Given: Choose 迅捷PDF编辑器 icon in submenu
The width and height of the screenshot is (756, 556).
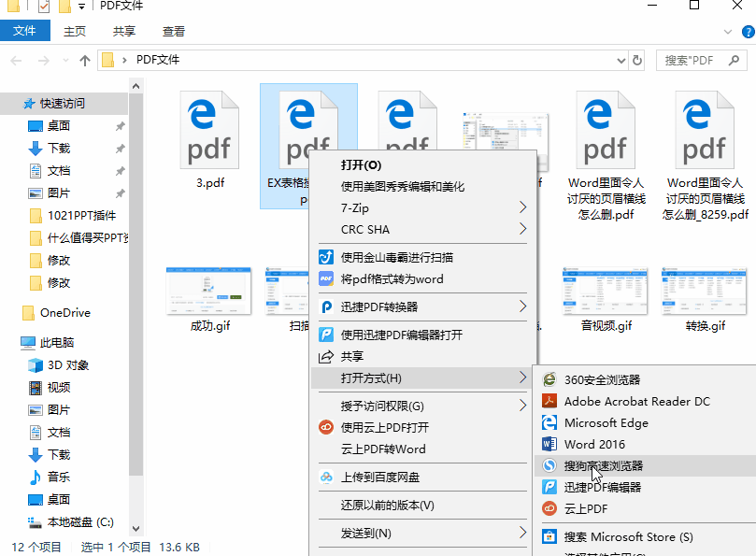Looking at the screenshot, I should pyautogui.click(x=549, y=487).
